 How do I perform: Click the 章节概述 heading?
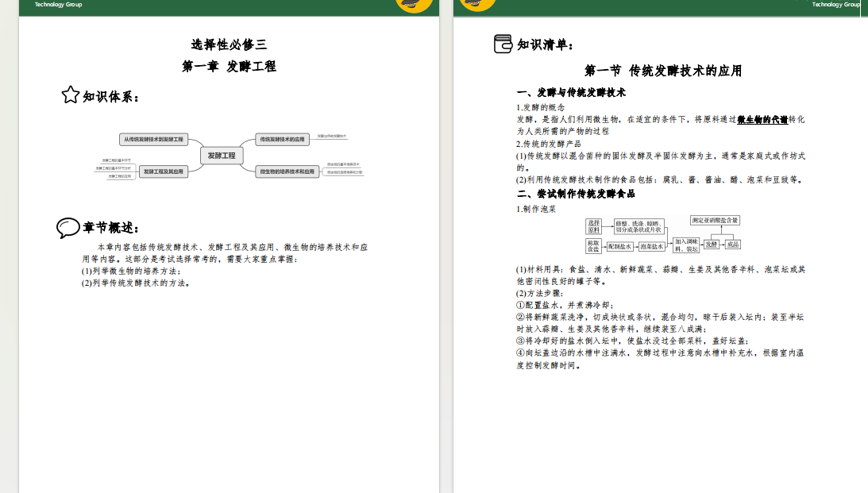click(110, 227)
